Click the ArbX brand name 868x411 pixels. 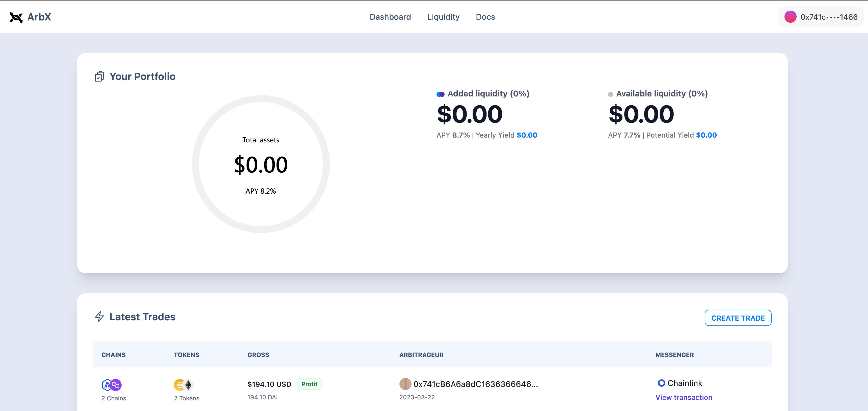pos(39,17)
